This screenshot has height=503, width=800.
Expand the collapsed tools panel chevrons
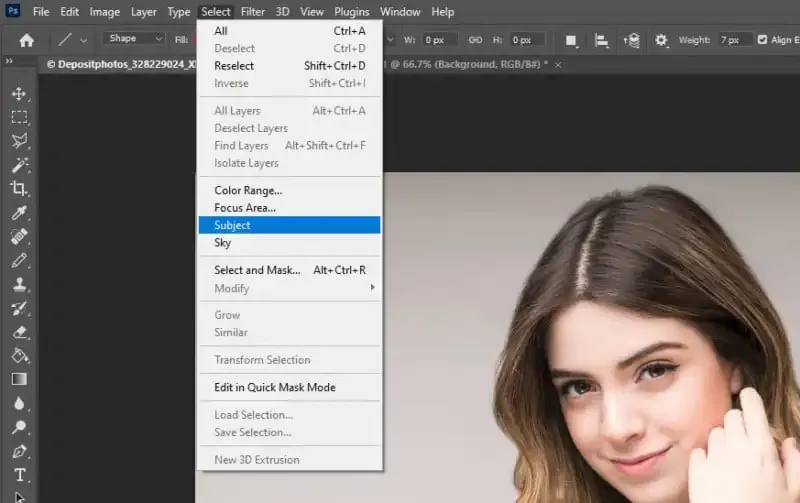(x=10, y=62)
